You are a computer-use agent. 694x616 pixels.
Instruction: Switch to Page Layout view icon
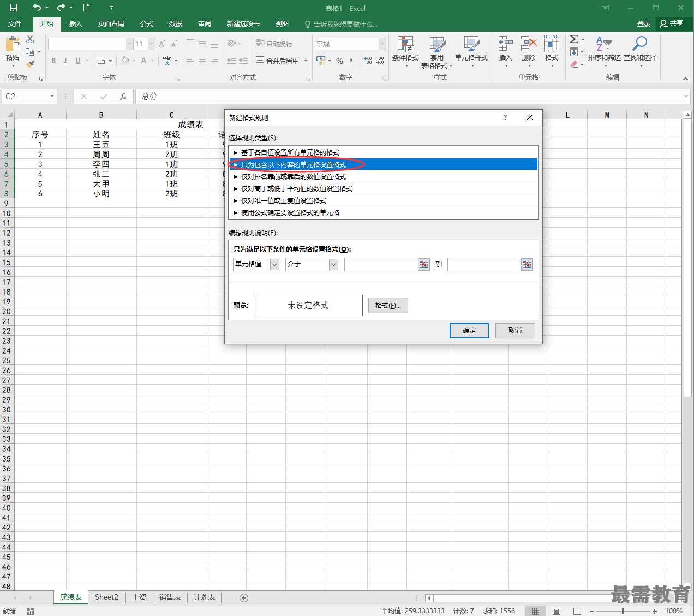pos(557,611)
